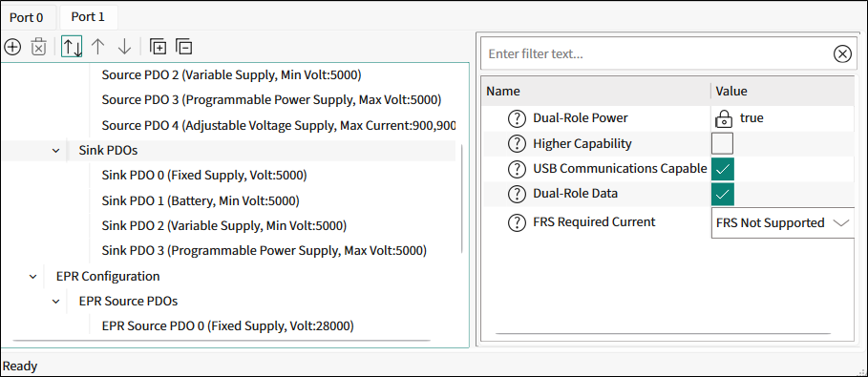
Task: Click the USB Communications Capable label
Action: pos(620,168)
